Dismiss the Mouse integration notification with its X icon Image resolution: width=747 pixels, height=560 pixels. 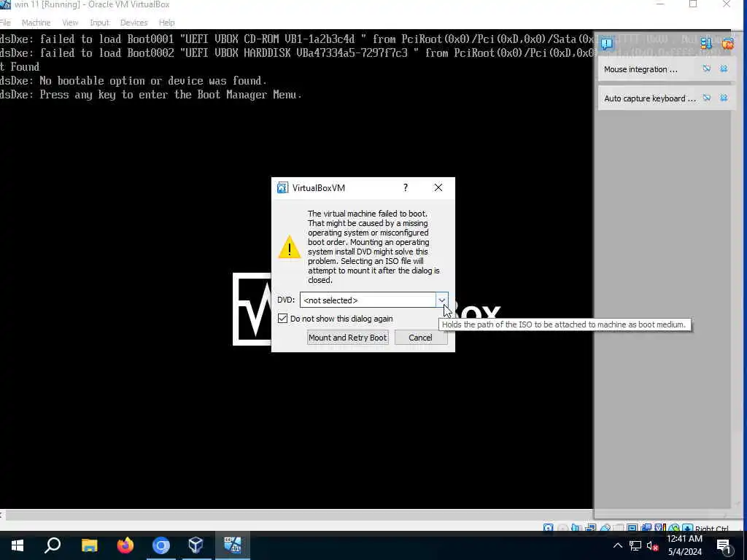[x=724, y=69]
